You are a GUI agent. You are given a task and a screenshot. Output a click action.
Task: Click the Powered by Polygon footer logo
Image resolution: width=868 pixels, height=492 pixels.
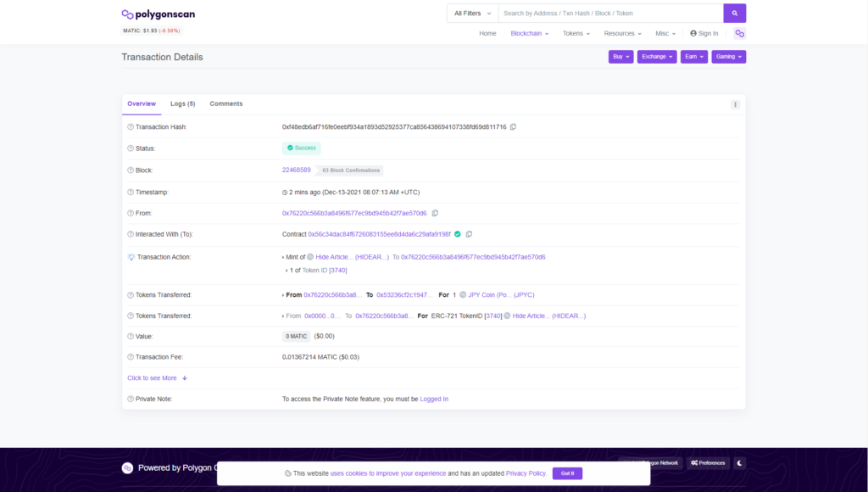coord(127,468)
